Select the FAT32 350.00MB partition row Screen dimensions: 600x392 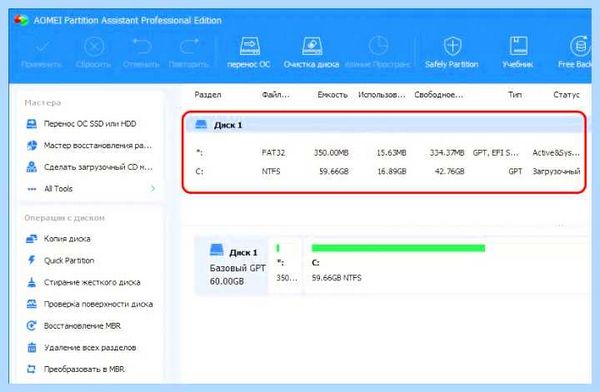387,153
